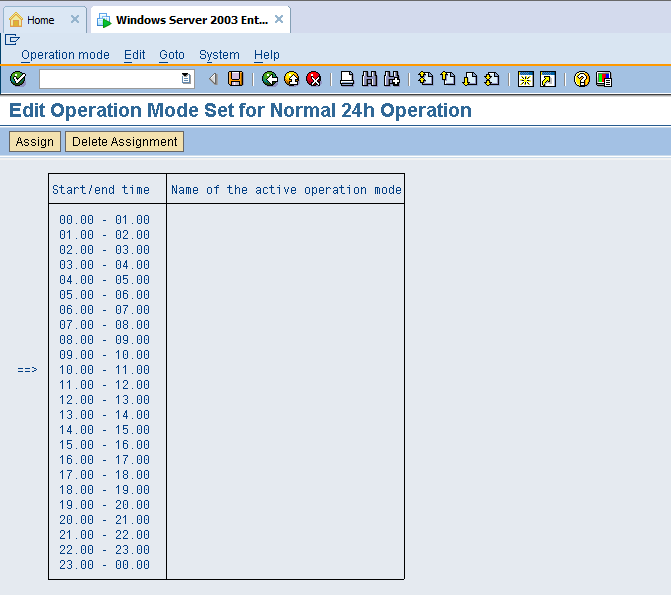The image size is (671, 595).
Task: Select the 10.00 - 11.00 time interval
Action: pos(104,370)
